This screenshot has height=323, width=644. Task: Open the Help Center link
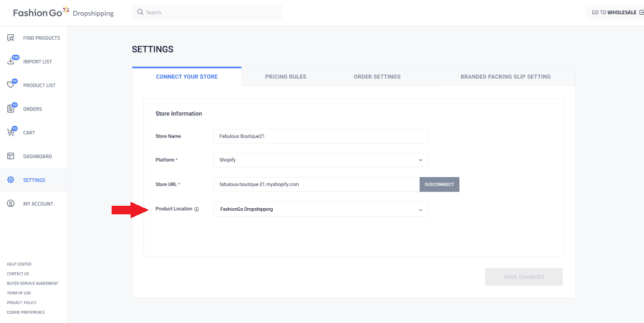click(x=19, y=264)
